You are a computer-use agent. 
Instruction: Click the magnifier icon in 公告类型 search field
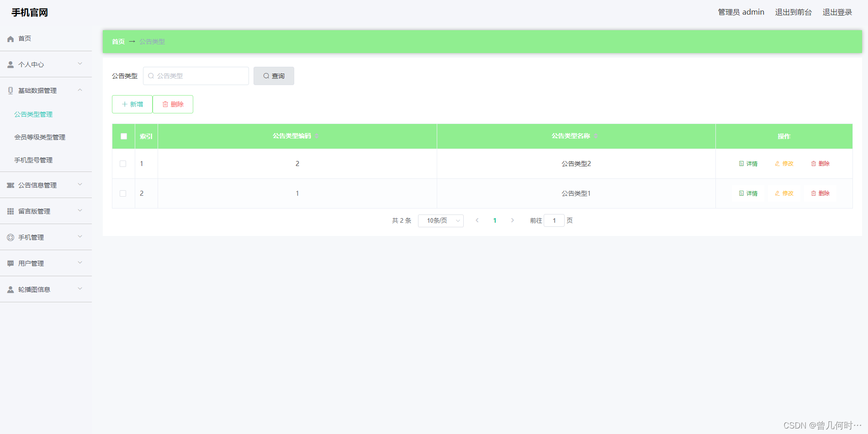point(151,76)
